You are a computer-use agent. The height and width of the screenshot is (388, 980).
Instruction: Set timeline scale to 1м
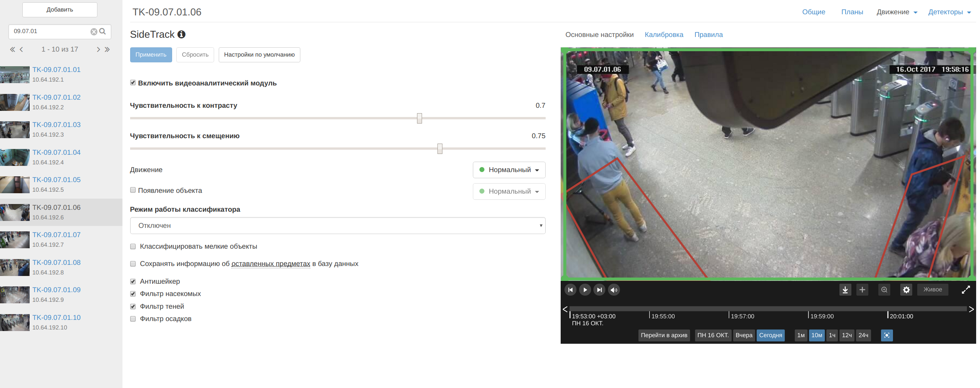pos(801,335)
